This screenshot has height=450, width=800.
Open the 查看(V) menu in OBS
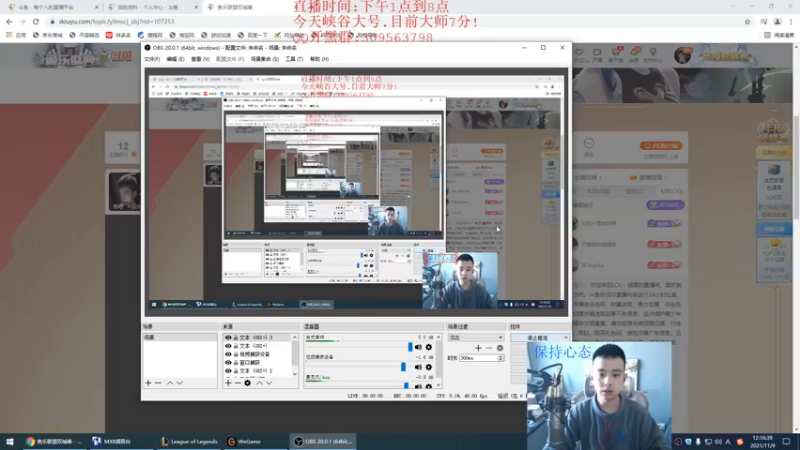pos(200,59)
